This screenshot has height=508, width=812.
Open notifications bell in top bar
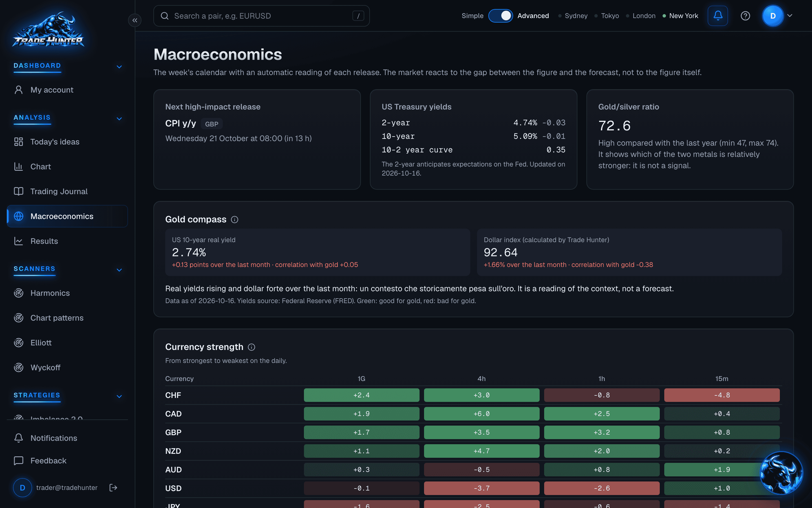click(718, 16)
